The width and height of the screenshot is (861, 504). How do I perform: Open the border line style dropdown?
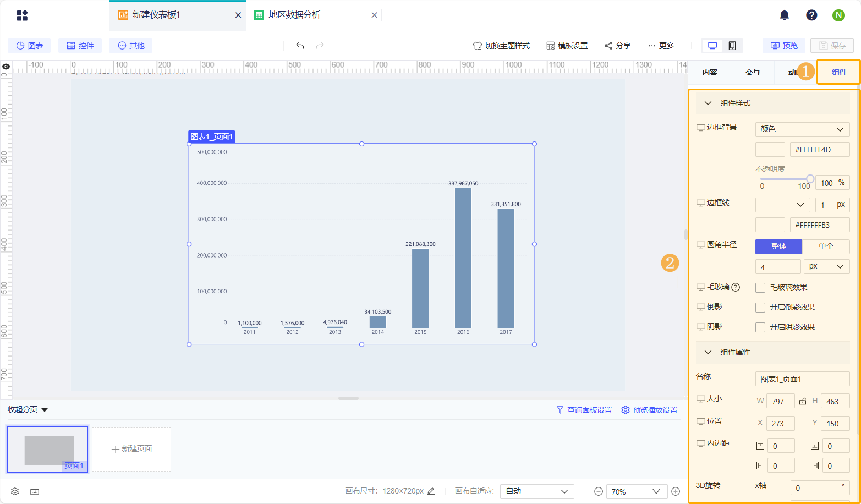[782, 205]
